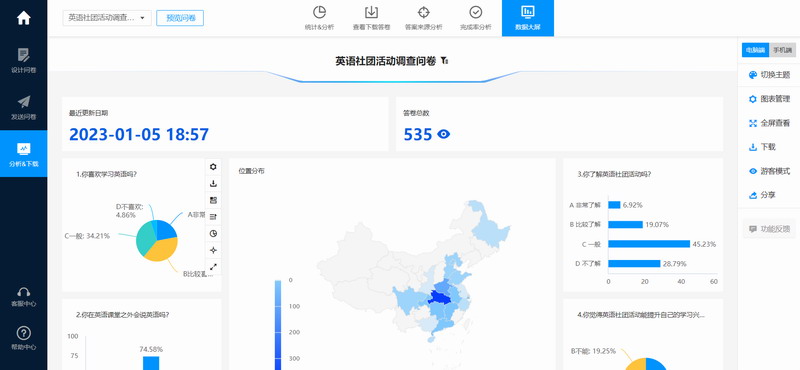Toggle the eye icon next to 535
The width and height of the screenshot is (800, 370).
click(x=443, y=134)
